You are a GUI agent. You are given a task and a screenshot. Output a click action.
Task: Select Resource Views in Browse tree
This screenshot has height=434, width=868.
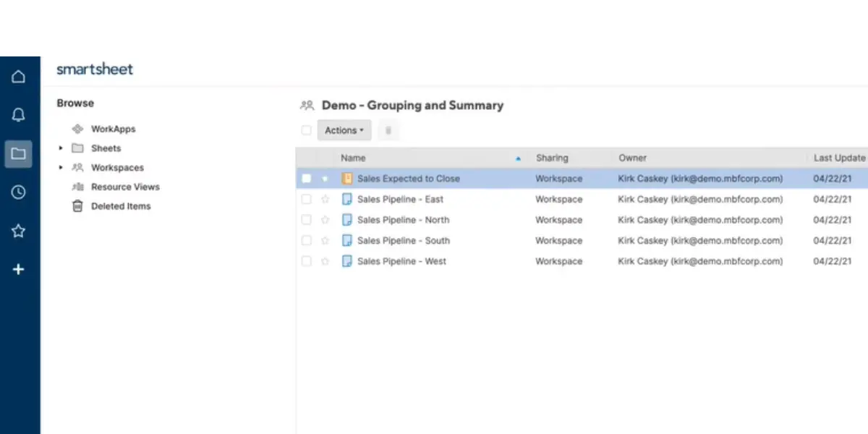(125, 187)
